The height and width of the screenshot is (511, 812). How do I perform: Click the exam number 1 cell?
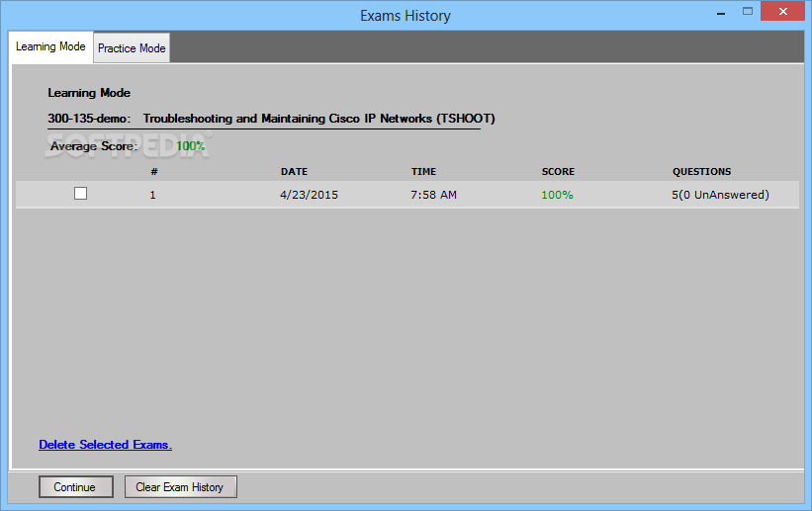tap(152, 195)
